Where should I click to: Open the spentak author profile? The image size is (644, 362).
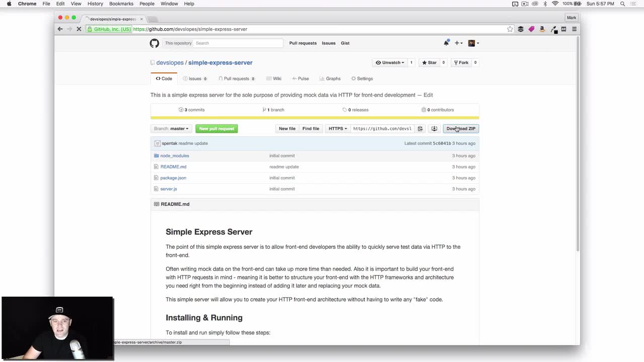tap(169, 143)
